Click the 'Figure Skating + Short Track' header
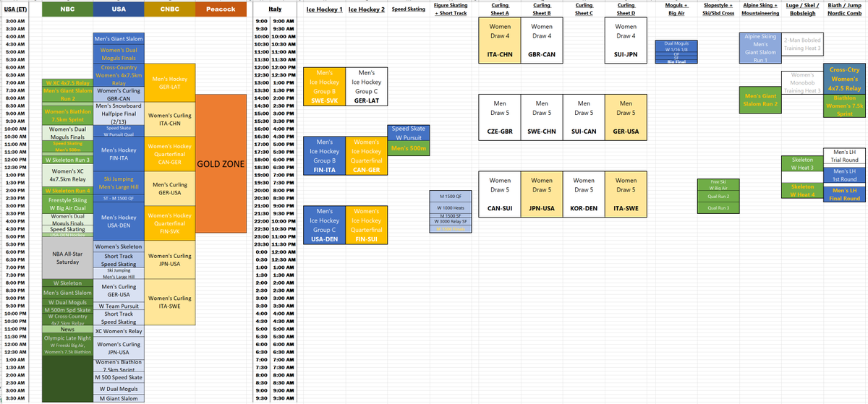The width and height of the screenshot is (868, 404). 451,9
